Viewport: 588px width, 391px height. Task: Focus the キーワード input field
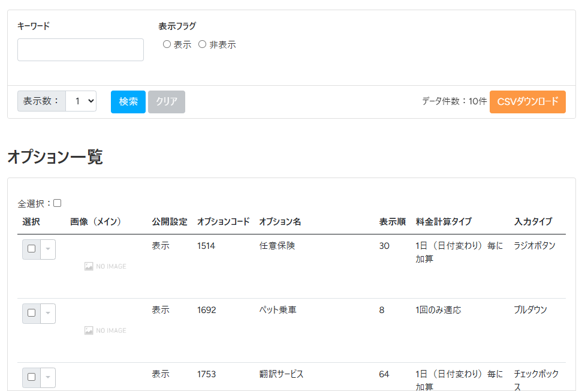[80, 50]
